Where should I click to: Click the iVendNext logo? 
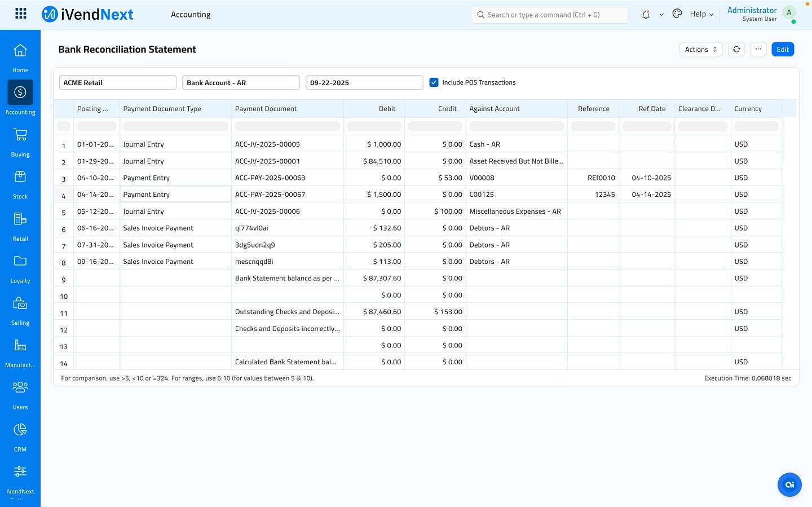[88, 14]
